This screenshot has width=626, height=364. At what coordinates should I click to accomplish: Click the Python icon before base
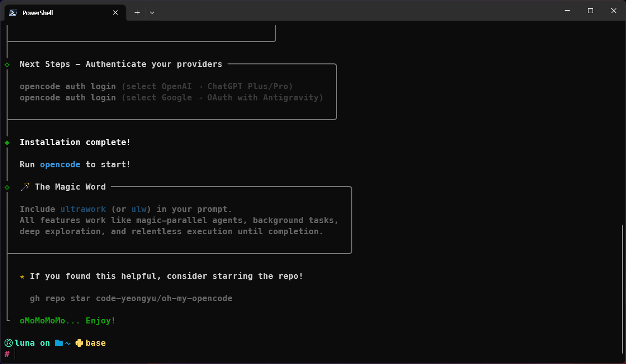[80, 343]
